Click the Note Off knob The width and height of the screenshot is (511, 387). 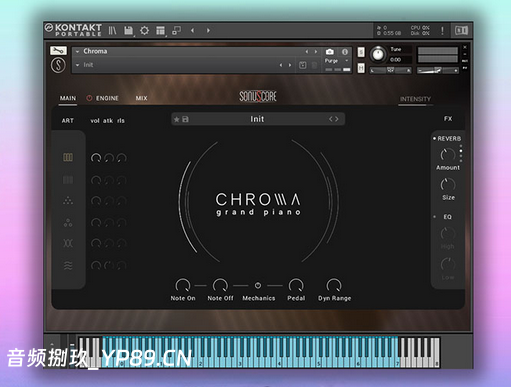(220, 286)
